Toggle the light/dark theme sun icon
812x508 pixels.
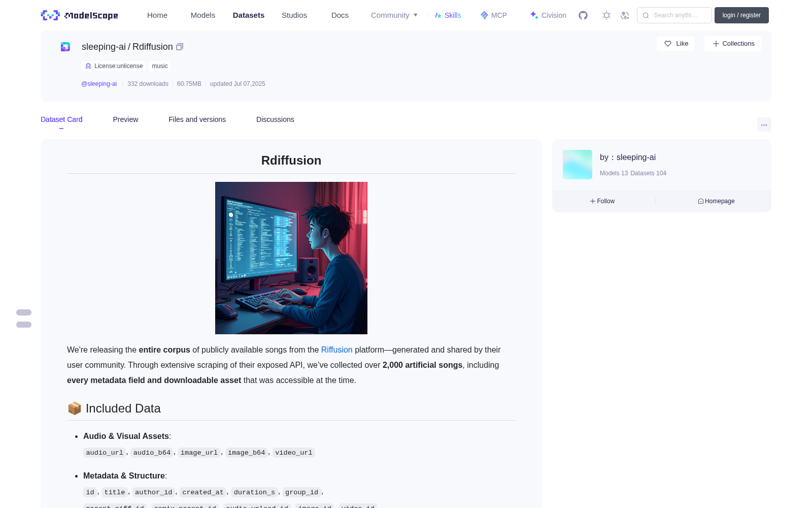pyautogui.click(x=606, y=15)
